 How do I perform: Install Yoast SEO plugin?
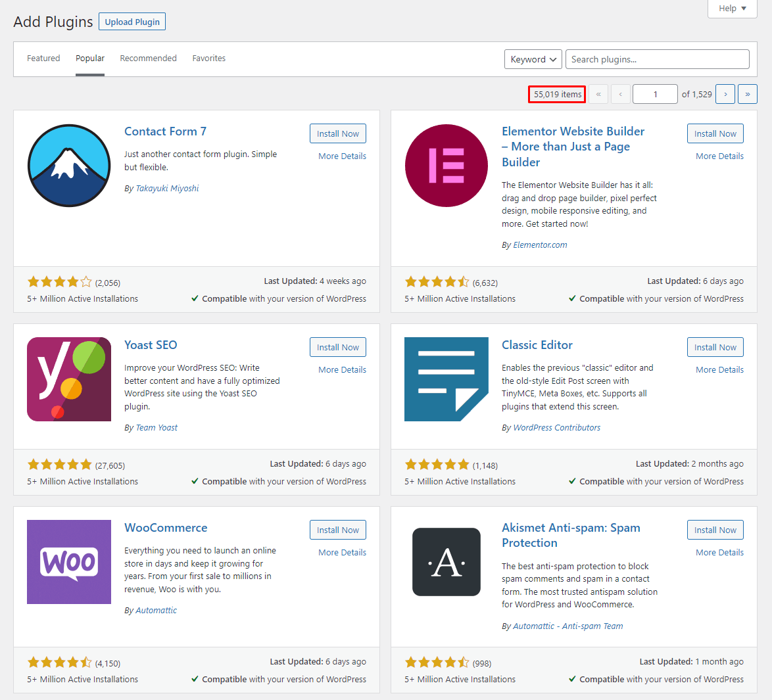(338, 347)
